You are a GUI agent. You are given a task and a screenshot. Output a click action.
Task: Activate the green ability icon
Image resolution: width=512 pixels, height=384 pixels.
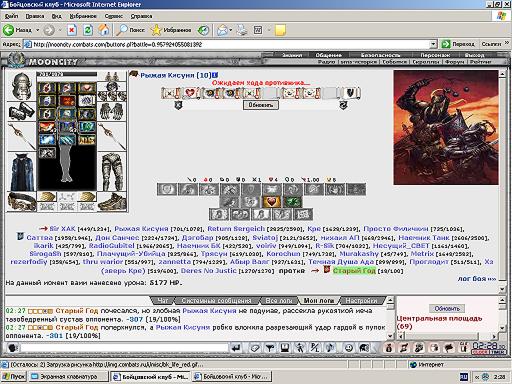point(293,202)
